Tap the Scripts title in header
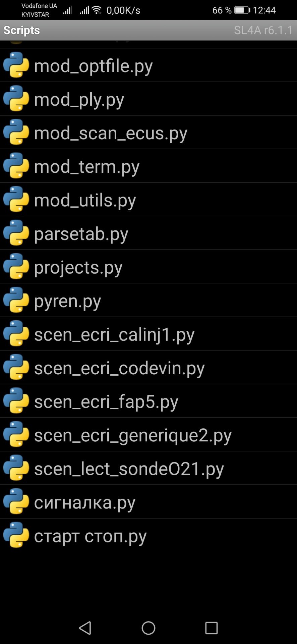This screenshot has width=297, height=644. [22, 30]
